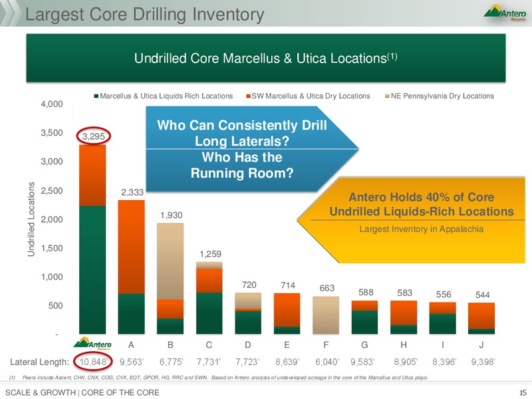Click the bar for peer C
Viewport: 532px width, 399px height.
coord(209,298)
